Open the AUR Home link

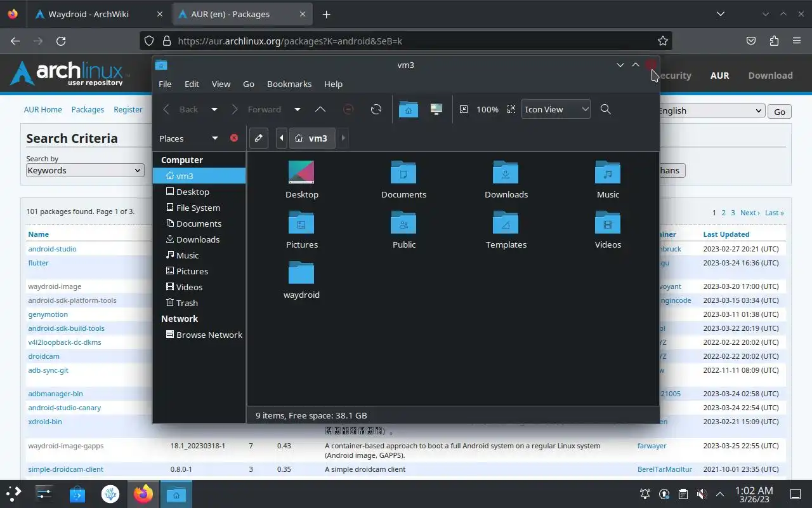tap(43, 109)
